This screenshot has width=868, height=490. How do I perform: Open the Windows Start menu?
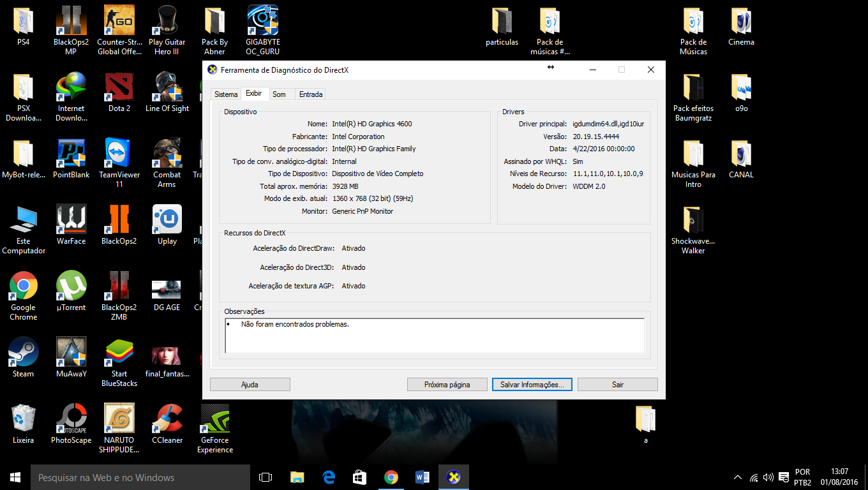[x=15, y=477]
